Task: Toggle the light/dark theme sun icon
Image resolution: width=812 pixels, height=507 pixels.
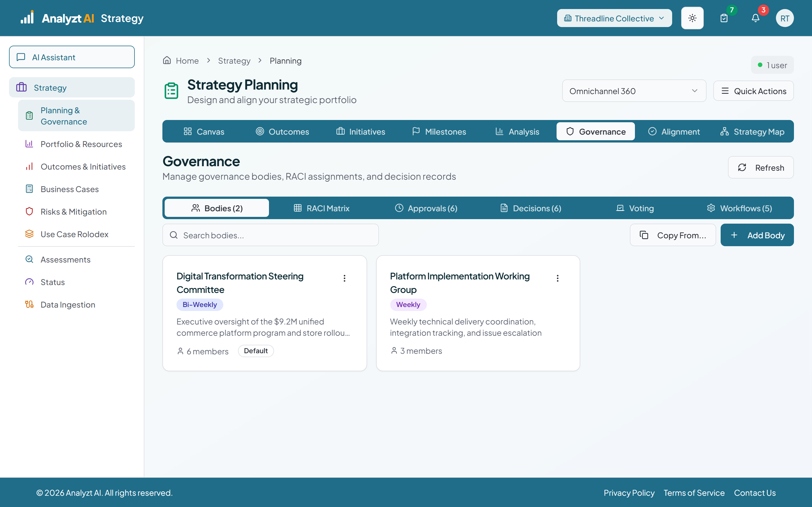Action: (692, 18)
